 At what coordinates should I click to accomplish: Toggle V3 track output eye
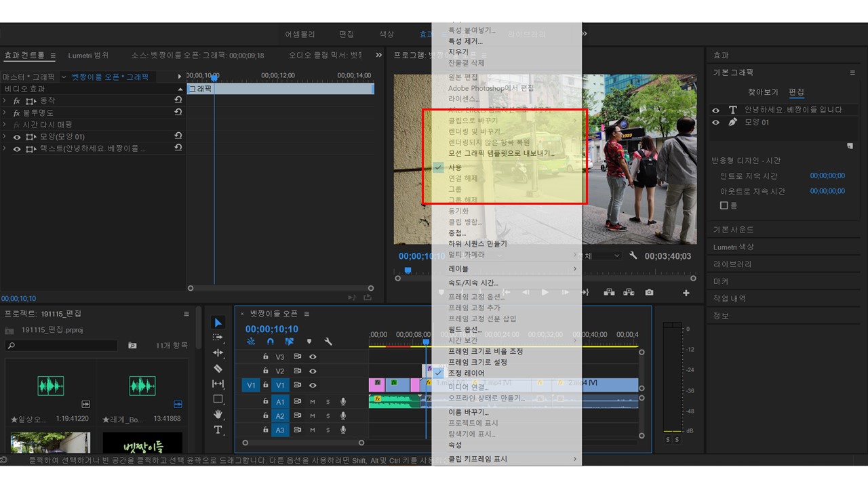coord(313,357)
